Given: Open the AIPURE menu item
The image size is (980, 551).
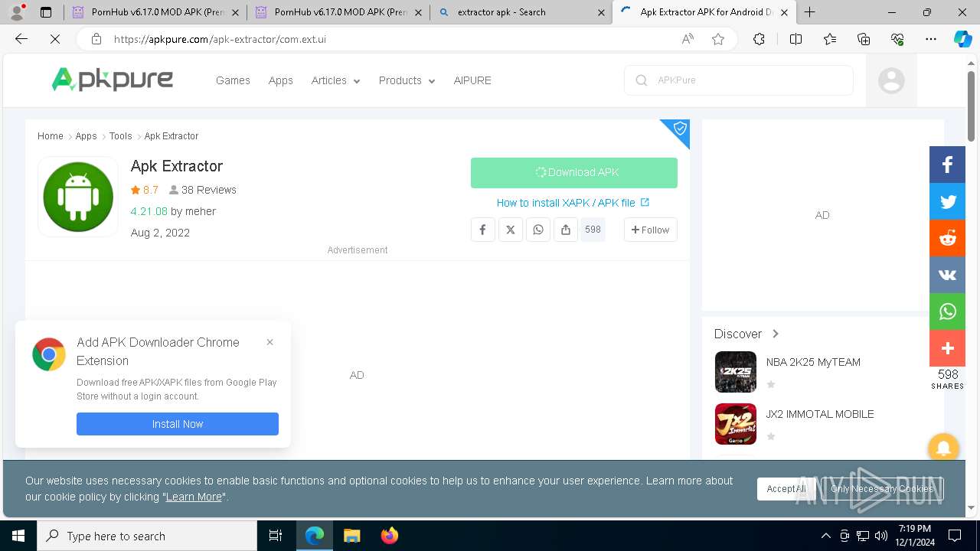Looking at the screenshot, I should (472, 80).
